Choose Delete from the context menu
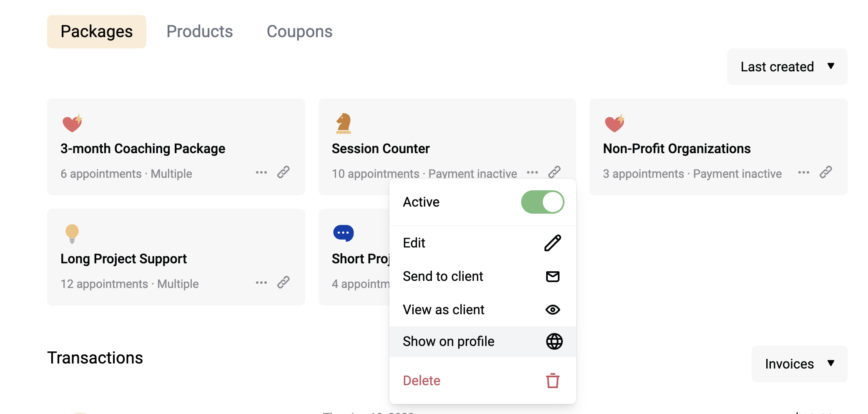 [483, 381]
